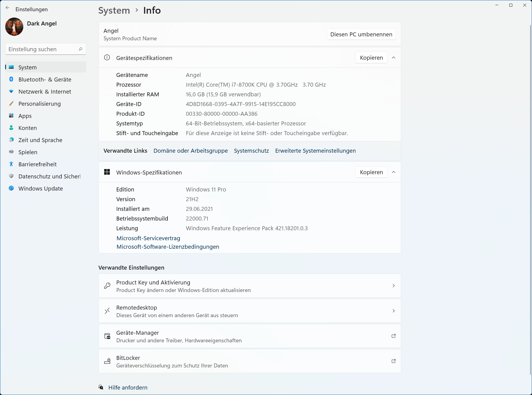
Task: Open Bluetooth- & Geräte settings
Action: click(46, 79)
